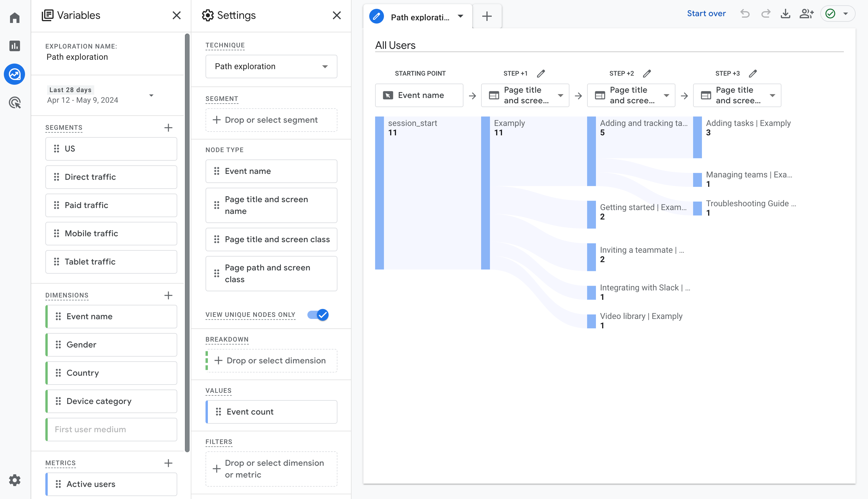This screenshot has width=868, height=499.
Task: Open the Technique dropdown
Action: coord(271,66)
